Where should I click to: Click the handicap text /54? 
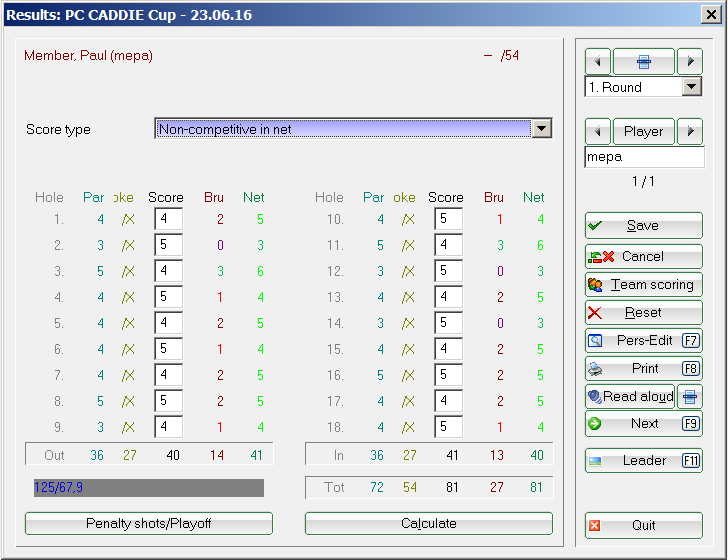pos(510,56)
